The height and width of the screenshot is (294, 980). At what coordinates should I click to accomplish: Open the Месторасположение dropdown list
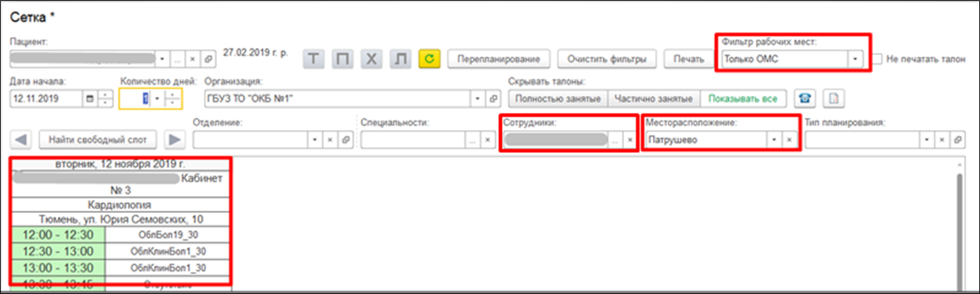click(774, 140)
